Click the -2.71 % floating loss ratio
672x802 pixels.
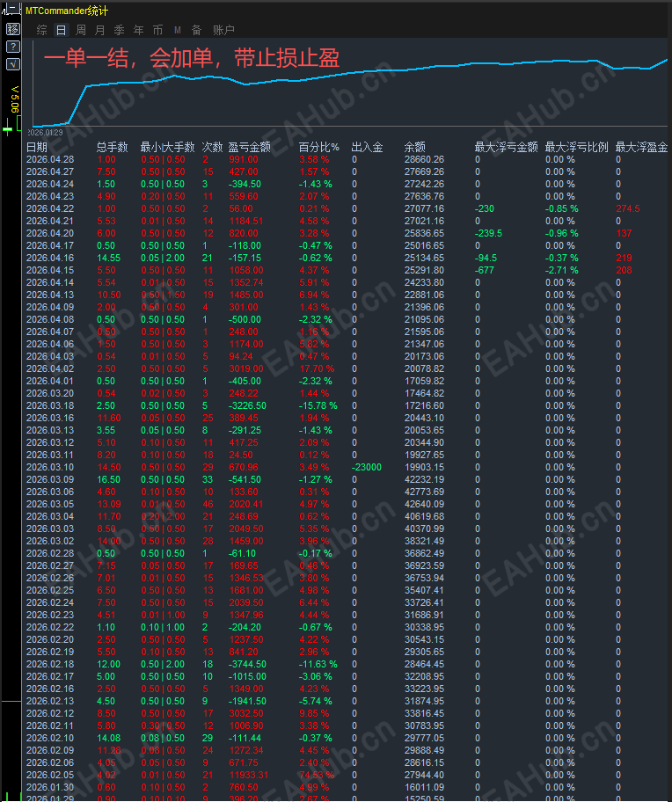coord(561,270)
